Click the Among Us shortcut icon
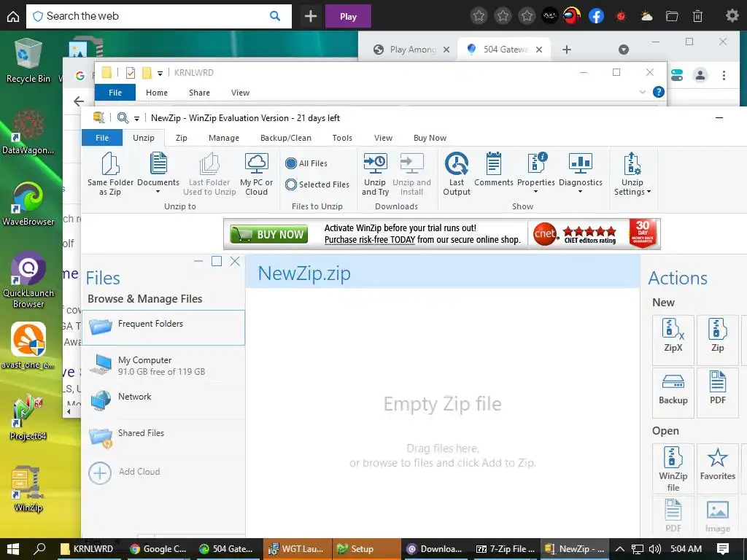The image size is (747, 560). tap(572, 16)
